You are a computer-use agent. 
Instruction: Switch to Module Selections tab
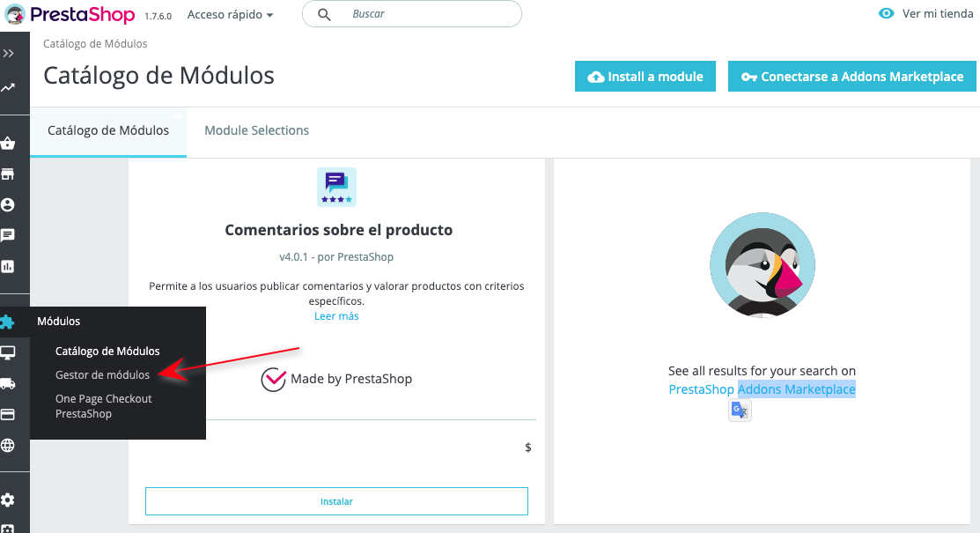click(x=257, y=130)
